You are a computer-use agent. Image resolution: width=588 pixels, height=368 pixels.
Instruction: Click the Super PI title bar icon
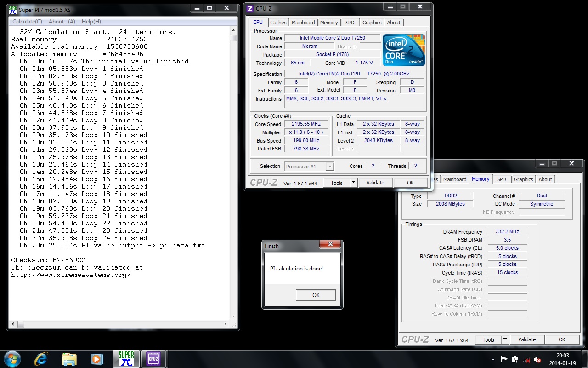pos(13,9)
